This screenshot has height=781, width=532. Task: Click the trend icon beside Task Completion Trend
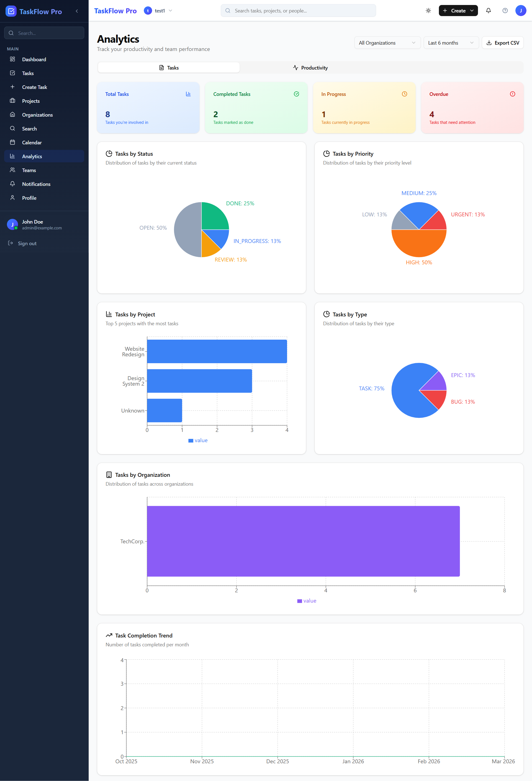pos(109,636)
